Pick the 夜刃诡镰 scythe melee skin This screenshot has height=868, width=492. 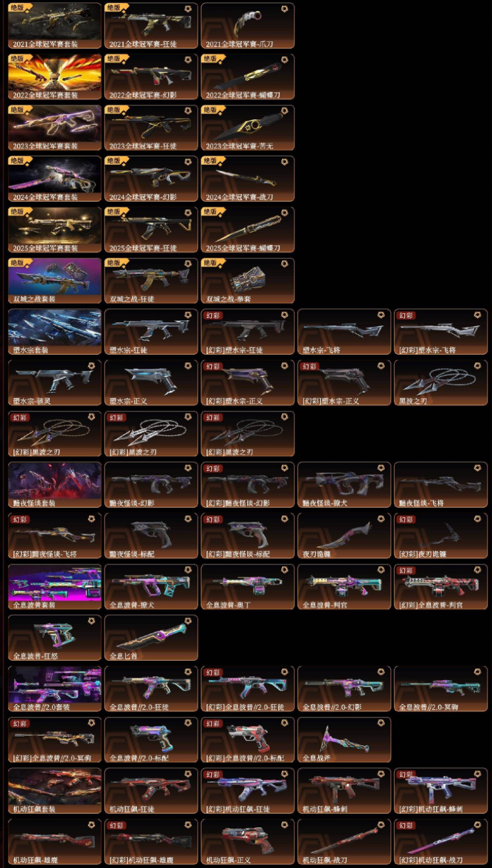(344, 535)
